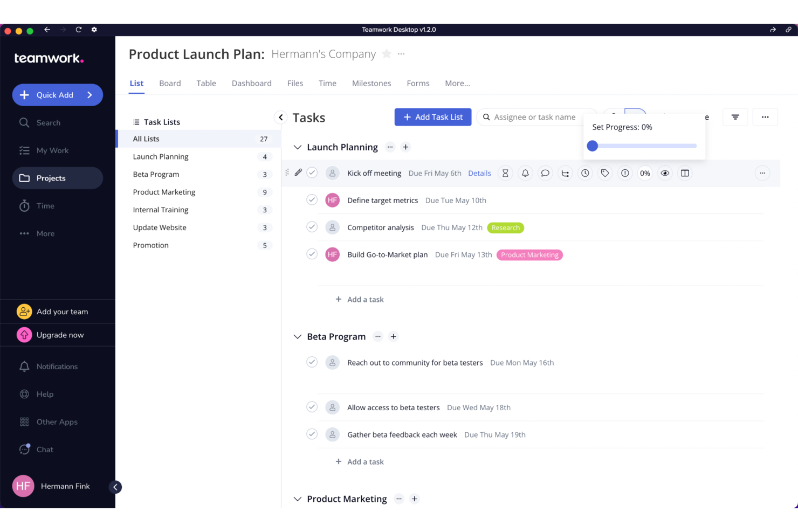Open Beta Program list options ellipsis
The image size is (798, 532).
coord(378,336)
